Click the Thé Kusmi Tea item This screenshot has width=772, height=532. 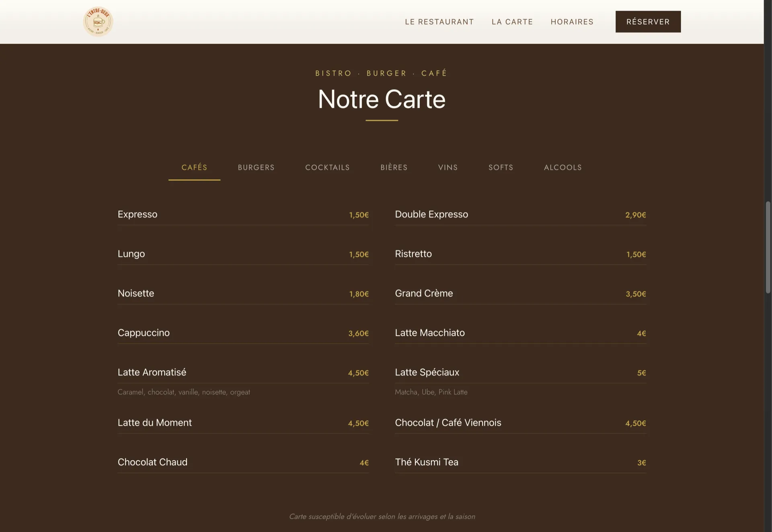coord(426,462)
